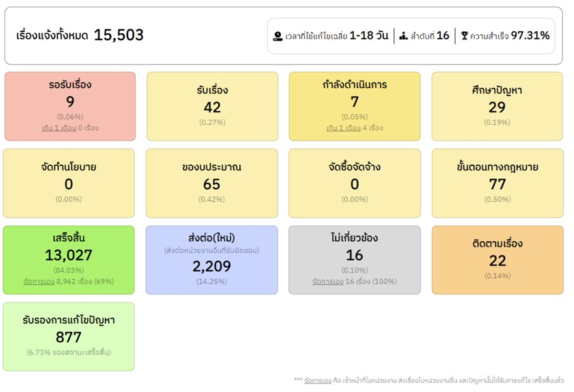The width and height of the screenshot is (574, 392).
Task: Click เกิน 1 เดือน link under รอรับเรื่อง
Action: click(59, 128)
